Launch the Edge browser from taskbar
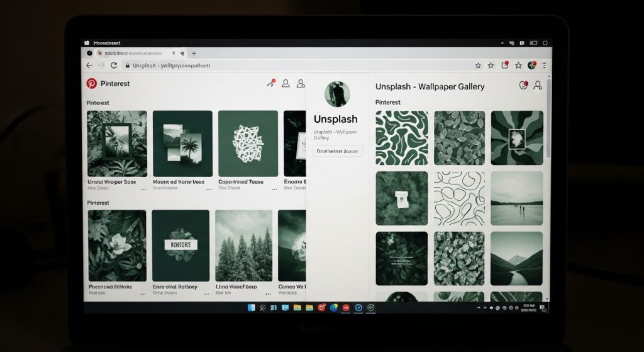Viewport: 644px width, 352px height. 334,307
